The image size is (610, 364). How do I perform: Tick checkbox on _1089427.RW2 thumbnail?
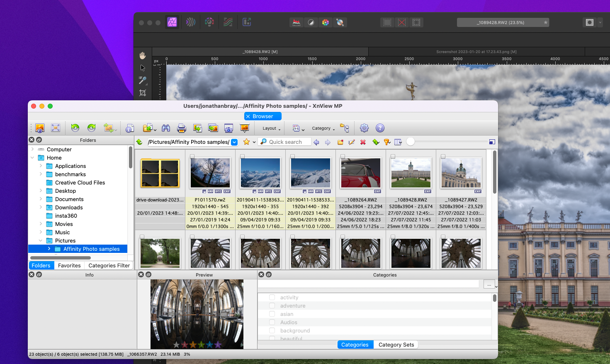point(443,157)
